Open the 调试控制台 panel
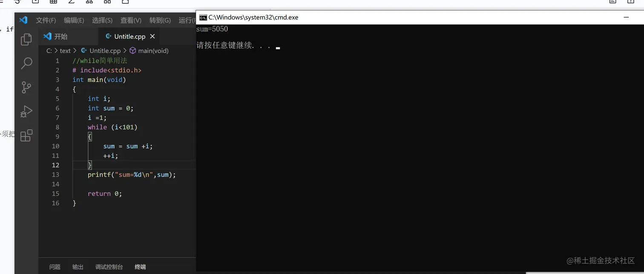This screenshot has width=644, height=274. point(108,267)
